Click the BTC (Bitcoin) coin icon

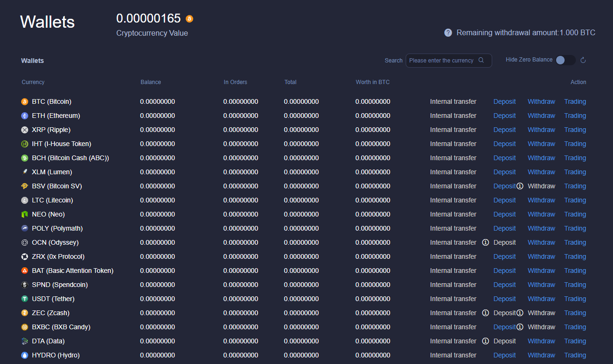point(25,101)
